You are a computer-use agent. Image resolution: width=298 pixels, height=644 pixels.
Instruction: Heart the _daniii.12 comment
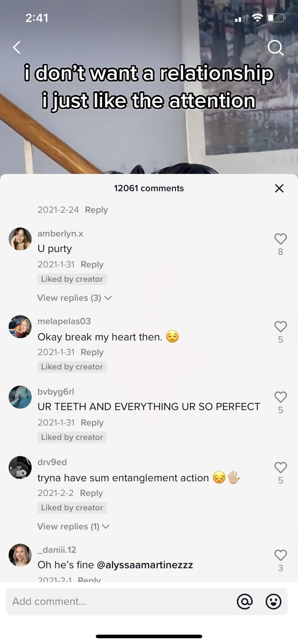(281, 555)
